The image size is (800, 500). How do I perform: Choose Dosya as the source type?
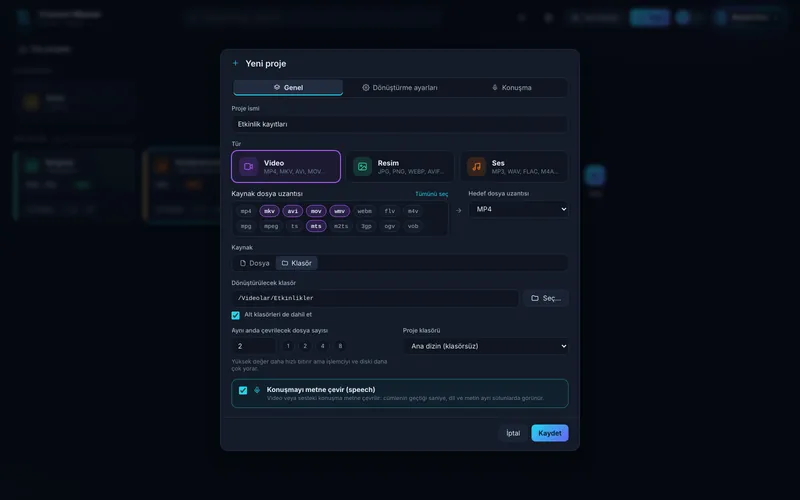click(254, 263)
